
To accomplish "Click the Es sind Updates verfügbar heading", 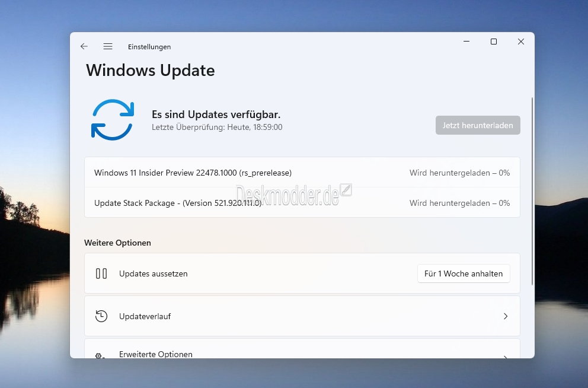I will 216,114.
